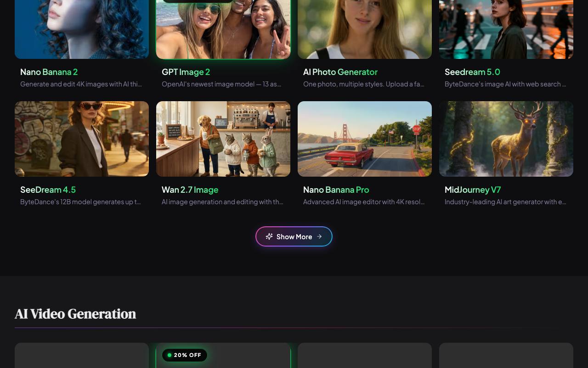
Task: Open the glowing deer MidJourney thumbnail
Action: pyautogui.click(x=506, y=139)
